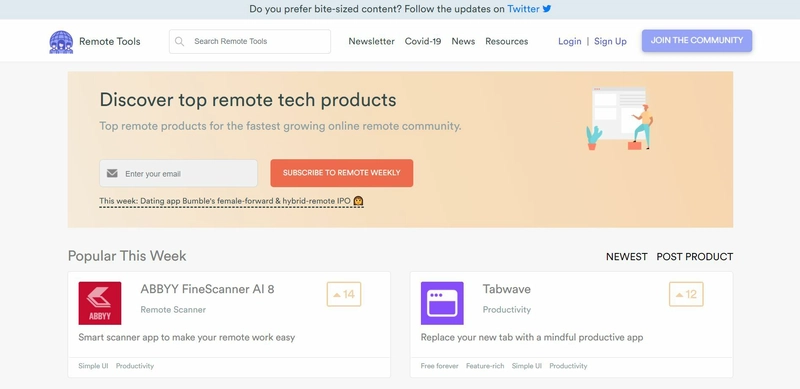Click the hero illustration of person at board
Screen dimensions: 800x389
click(x=619, y=119)
